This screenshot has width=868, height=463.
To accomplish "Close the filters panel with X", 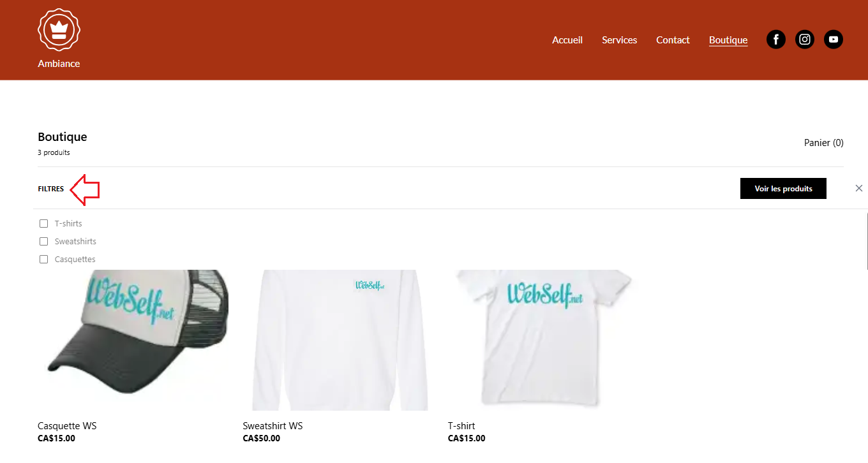I will [859, 188].
